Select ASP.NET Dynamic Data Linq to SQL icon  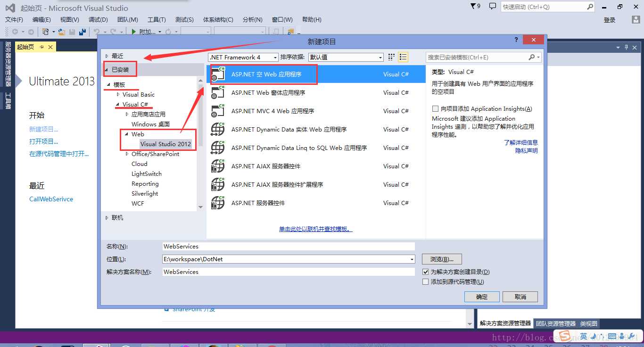[x=218, y=148]
